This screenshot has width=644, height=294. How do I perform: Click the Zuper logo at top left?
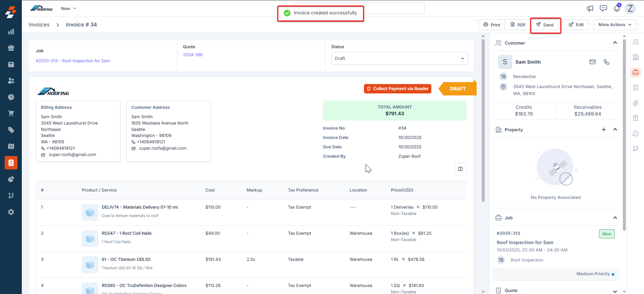11,12
